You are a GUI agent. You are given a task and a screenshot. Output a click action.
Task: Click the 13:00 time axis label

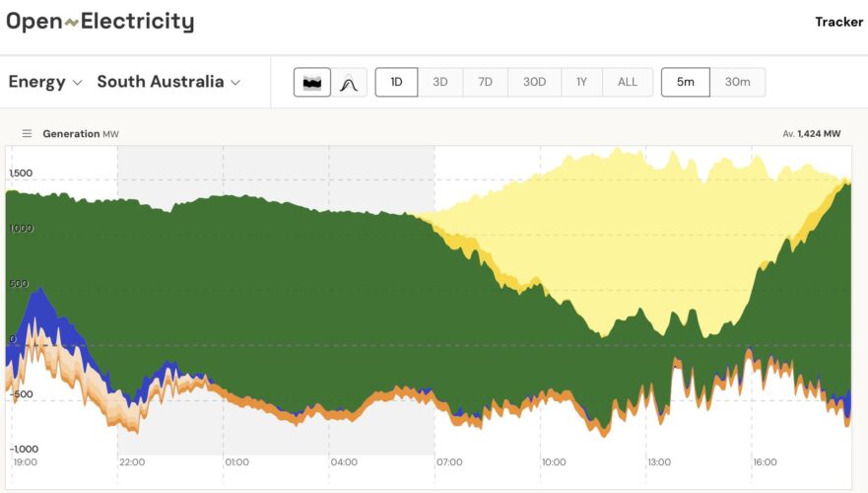[x=659, y=462]
